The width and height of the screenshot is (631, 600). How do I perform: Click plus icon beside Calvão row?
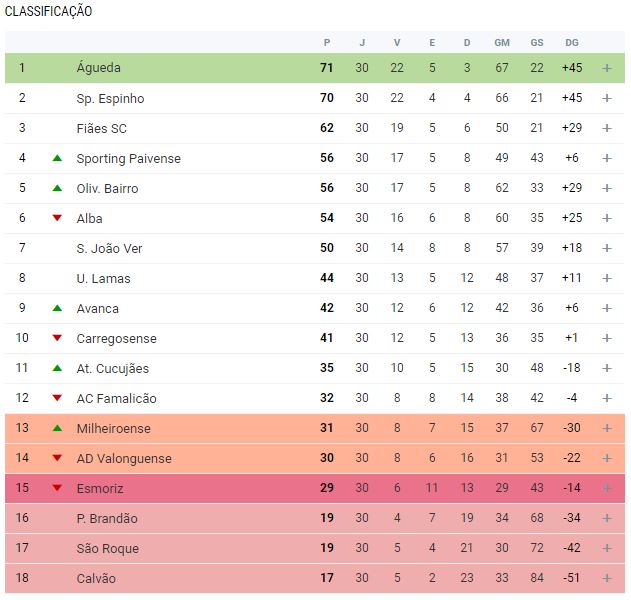[606, 578]
